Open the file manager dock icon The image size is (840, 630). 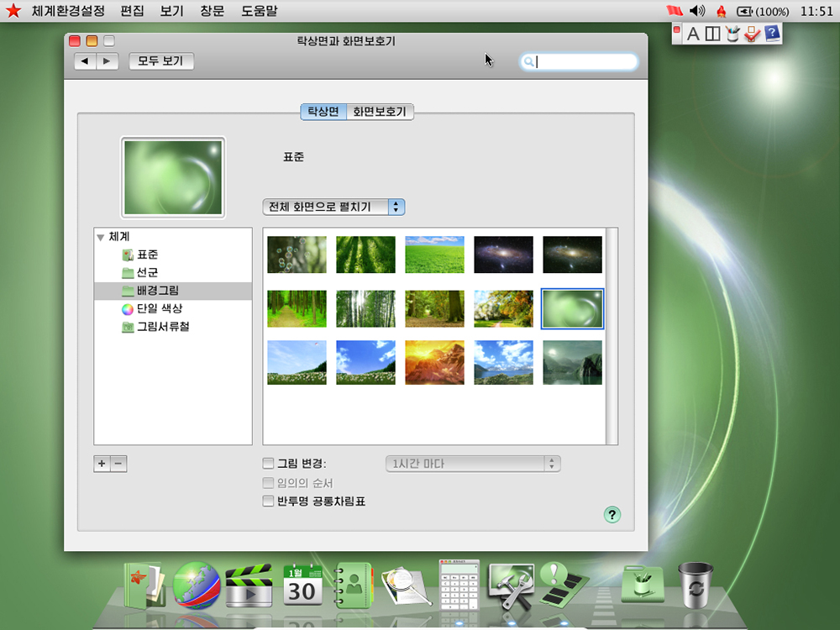pyautogui.click(x=144, y=585)
